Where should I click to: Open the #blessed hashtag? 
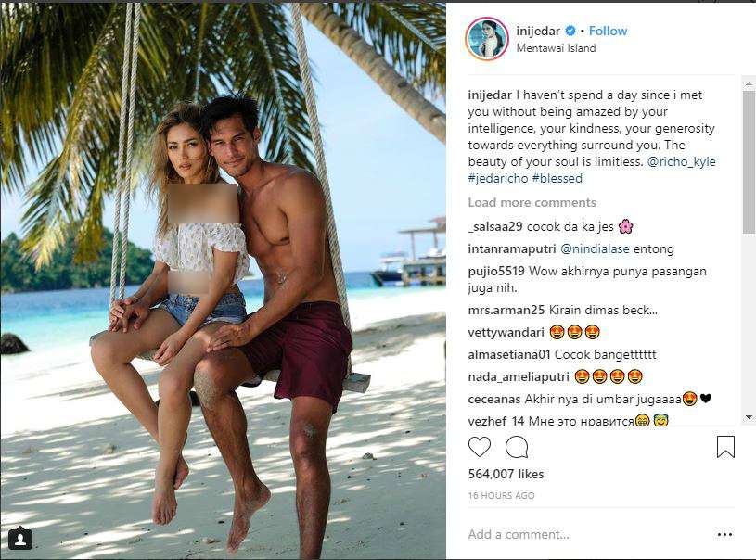pos(557,178)
